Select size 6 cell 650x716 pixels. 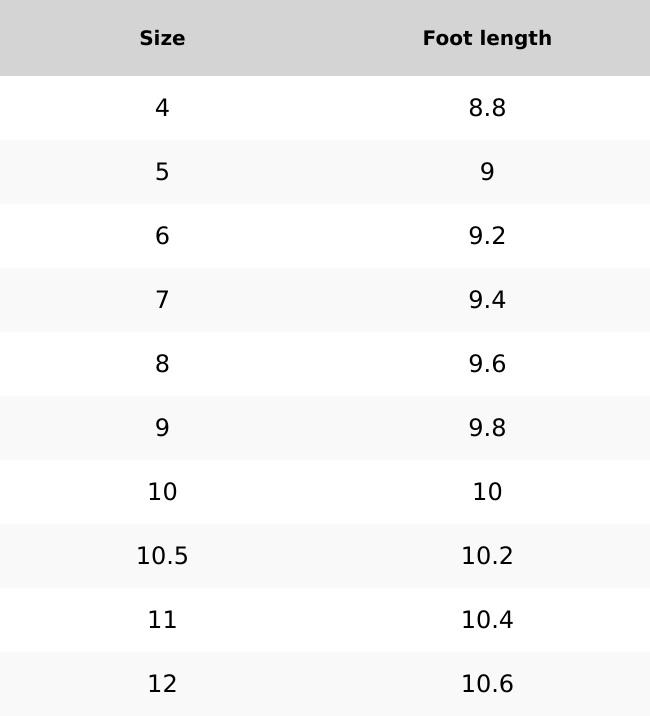point(162,236)
